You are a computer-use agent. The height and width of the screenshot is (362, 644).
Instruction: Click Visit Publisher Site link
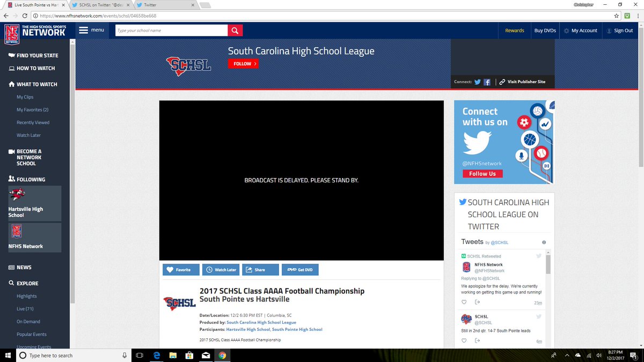pyautogui.click(x=522, y=82)
